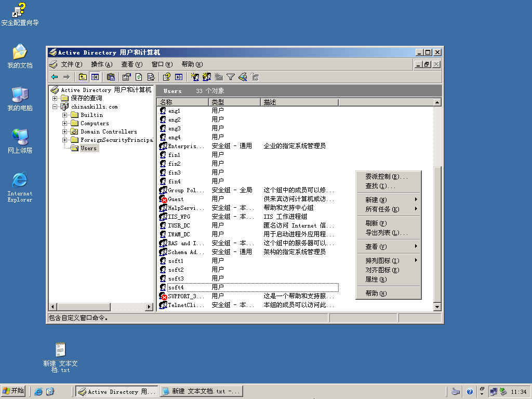Switch to the 新建 文本文档.txt taskbar button
Screen dimensions: 532x399
pyautogui.click(x=202, y=392)
